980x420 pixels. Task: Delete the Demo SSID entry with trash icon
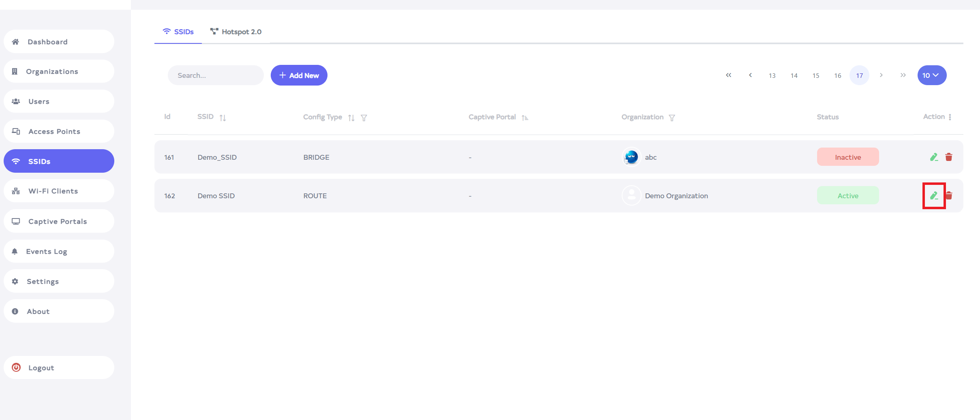(949, 196)
